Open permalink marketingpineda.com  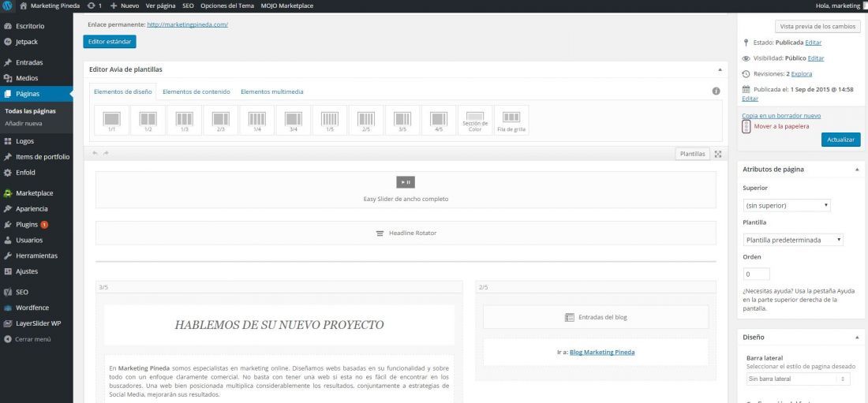[188, 25]
